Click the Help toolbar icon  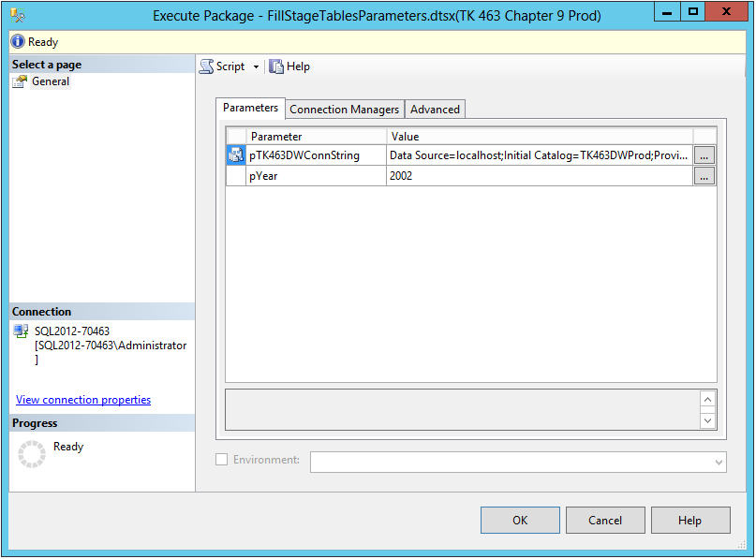pos(276,66)
